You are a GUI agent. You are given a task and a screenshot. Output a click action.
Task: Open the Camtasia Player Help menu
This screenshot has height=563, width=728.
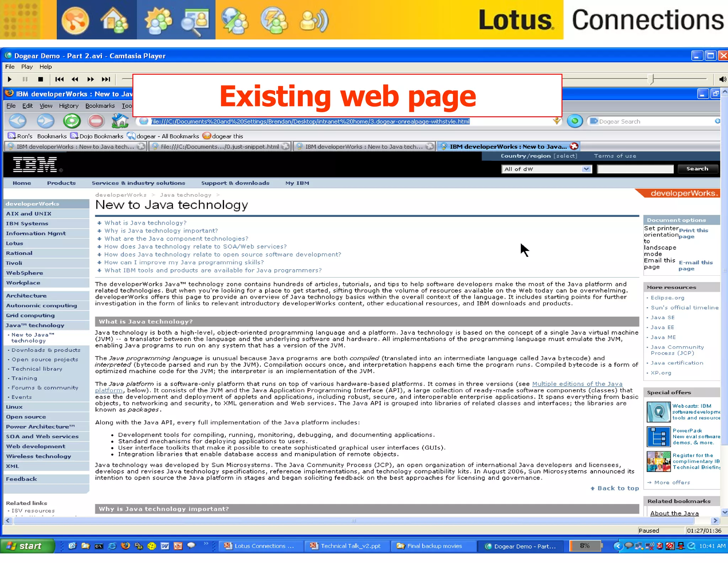(x=45, y=67)
